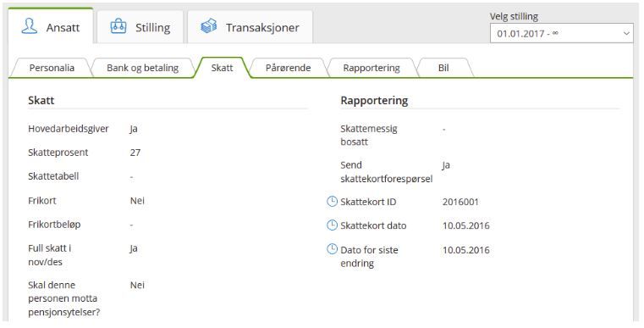Viewport: 644px width, 328px height.
Task: Click the Full skatt i nov/des label
Action: coord(50,255)
